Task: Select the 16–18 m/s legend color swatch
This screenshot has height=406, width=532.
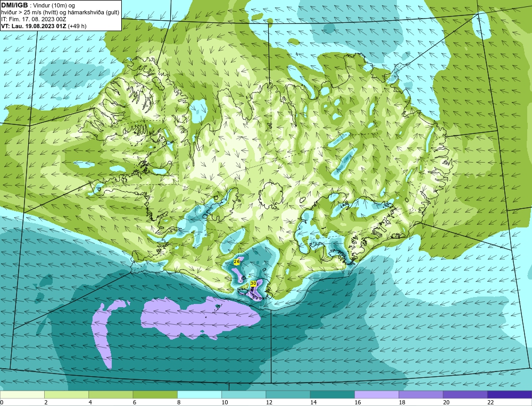Action: click(x=377, y=395)
